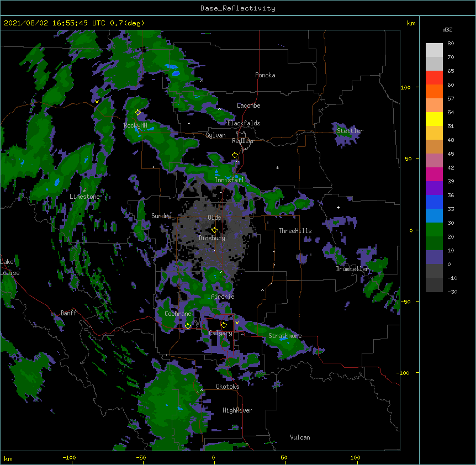
Task: Click the Okotoks city label
Action: (228, 387)
